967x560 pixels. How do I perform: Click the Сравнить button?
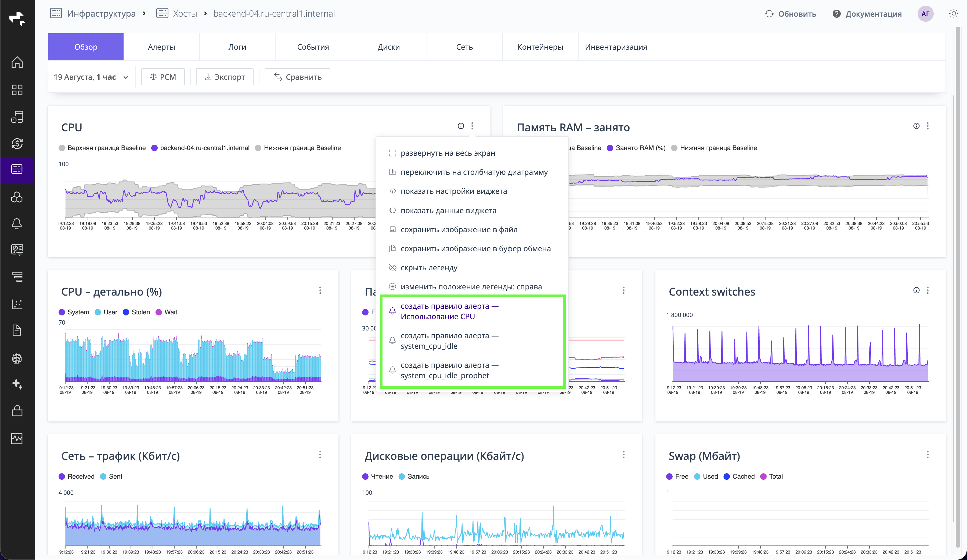tap(297, 77)
